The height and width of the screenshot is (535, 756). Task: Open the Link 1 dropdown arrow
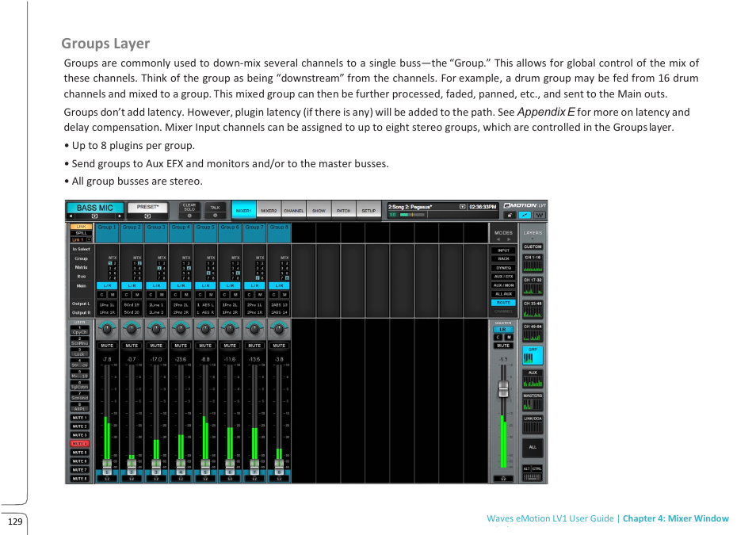point(90,240)
